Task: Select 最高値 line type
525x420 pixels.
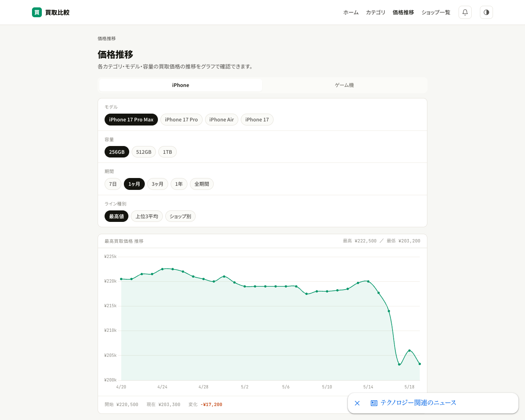Action: [116, 216]
